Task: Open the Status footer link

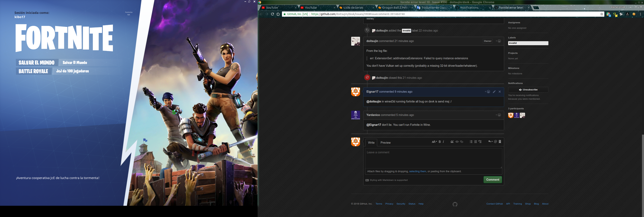Action: [412, 204]
